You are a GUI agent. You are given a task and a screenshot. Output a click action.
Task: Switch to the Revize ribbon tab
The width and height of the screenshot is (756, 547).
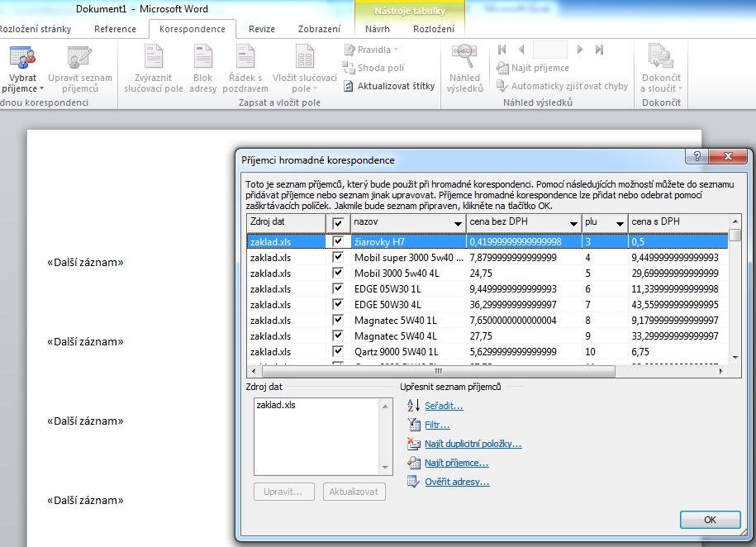pyautogui.click(x=262, y=29)
